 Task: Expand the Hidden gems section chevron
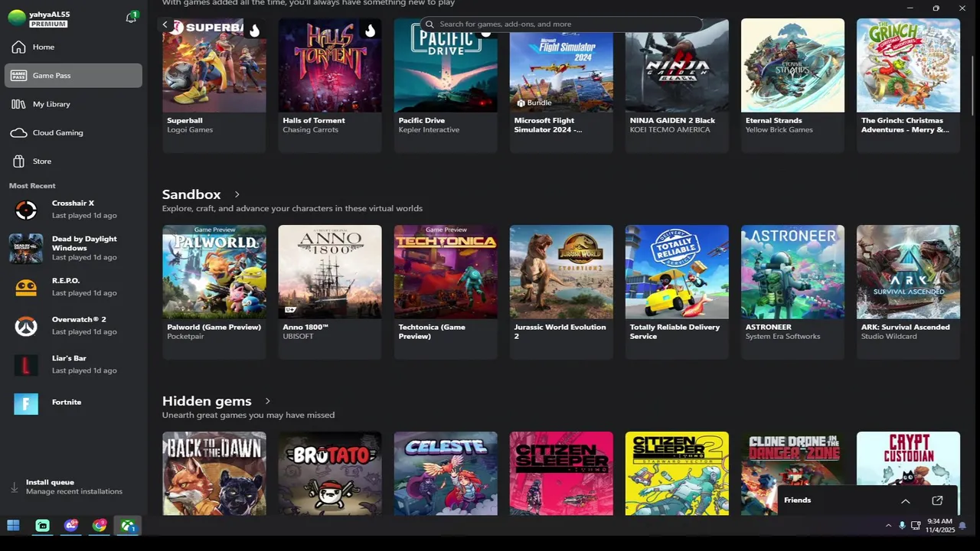[267, 401]
